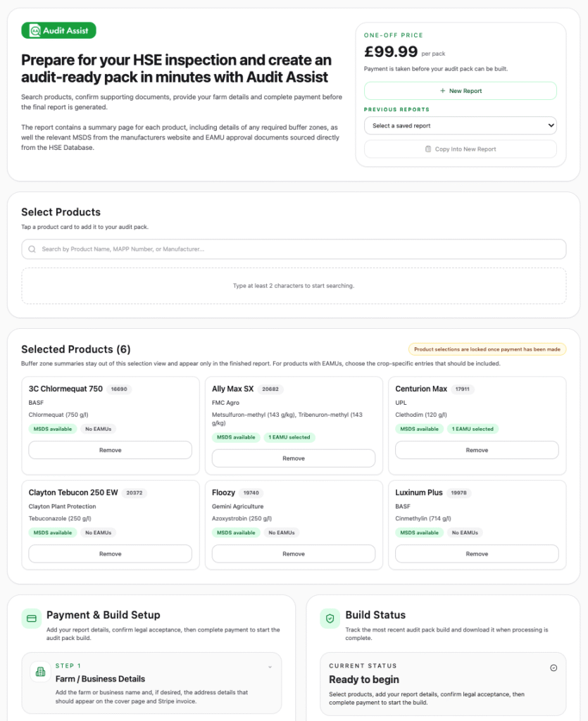Viewport: 588px width, 721px height.
Task: Click the Ally Max SX product title
Action: [232, 389]
